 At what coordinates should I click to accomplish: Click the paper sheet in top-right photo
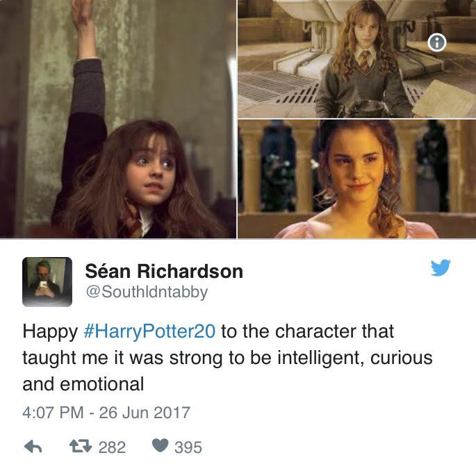[x=445, y=99]
